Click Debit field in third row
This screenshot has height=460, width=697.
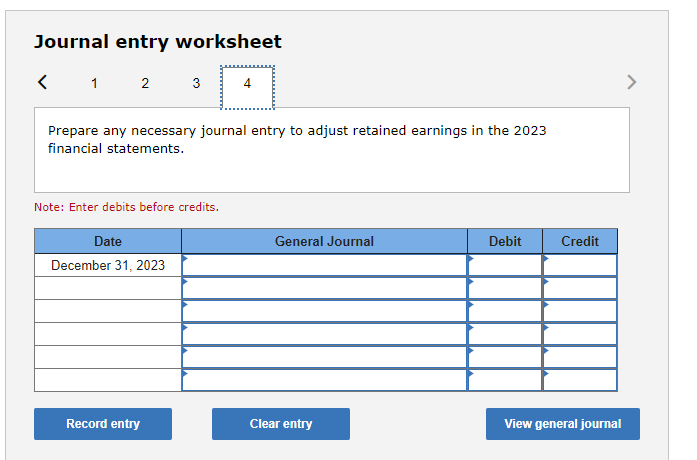click(x=505, y=312)
